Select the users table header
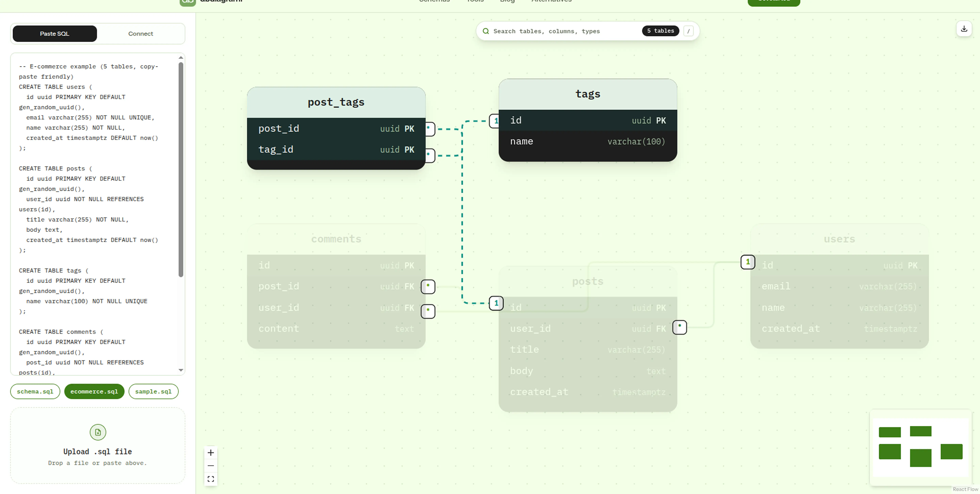Screen dimensions: 980x494 tap(840, 239)
